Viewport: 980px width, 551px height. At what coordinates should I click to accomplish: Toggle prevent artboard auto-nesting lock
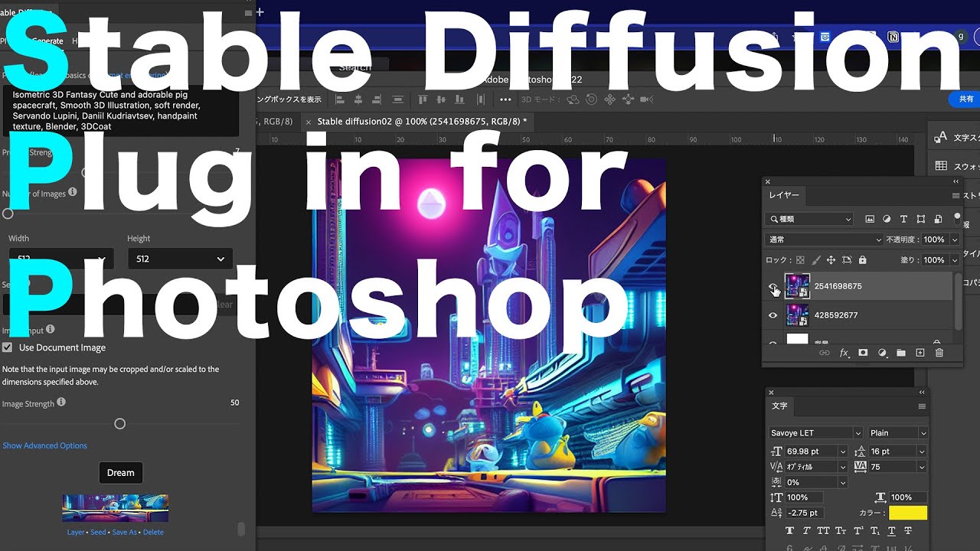(846, 260)
